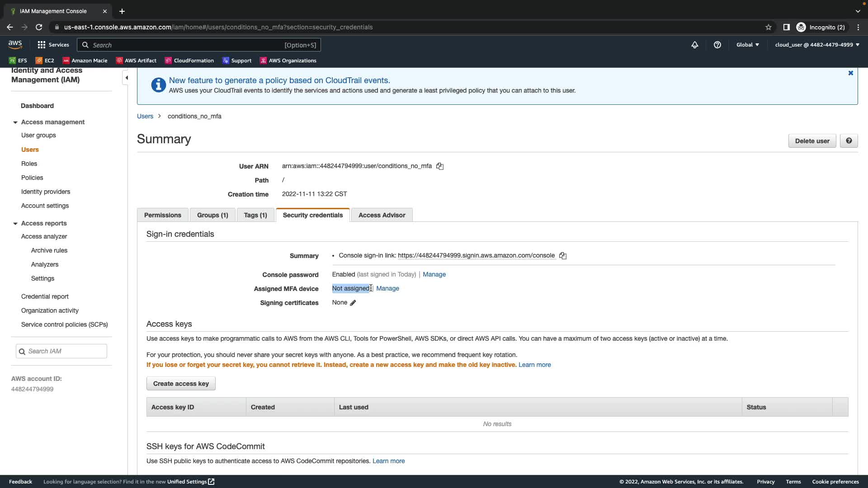
Task: Open the CloudFormation bookmark shortcut
Action: click(x=189, y=61)
